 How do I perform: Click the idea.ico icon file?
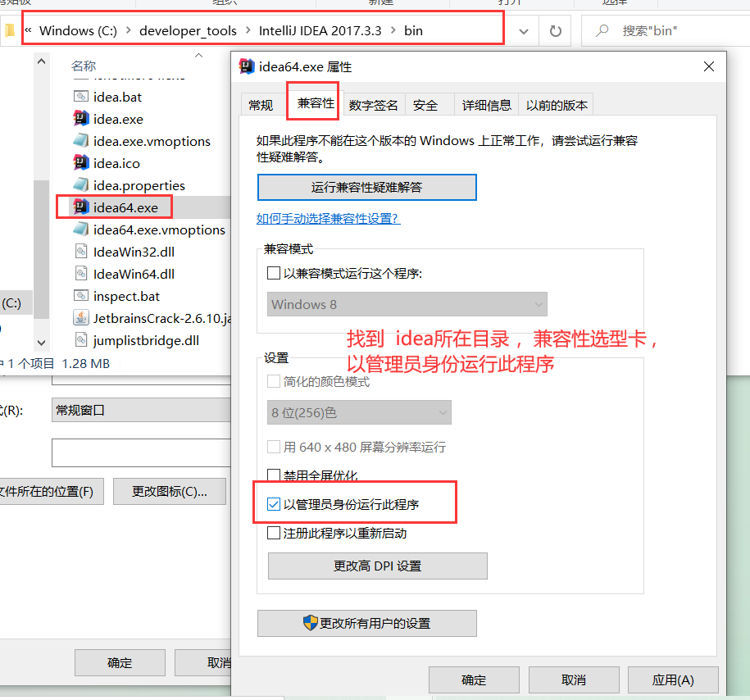coord(81,162)
